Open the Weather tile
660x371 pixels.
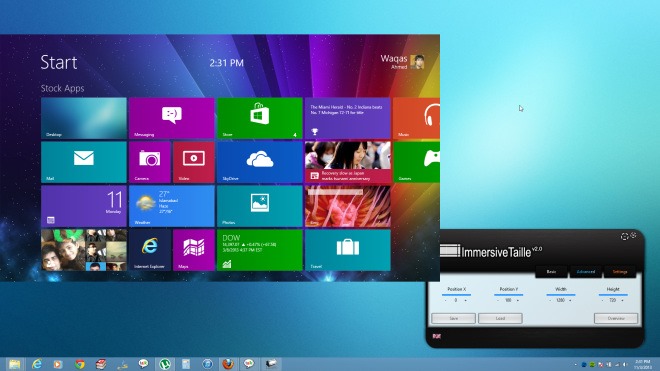(172, 206)
